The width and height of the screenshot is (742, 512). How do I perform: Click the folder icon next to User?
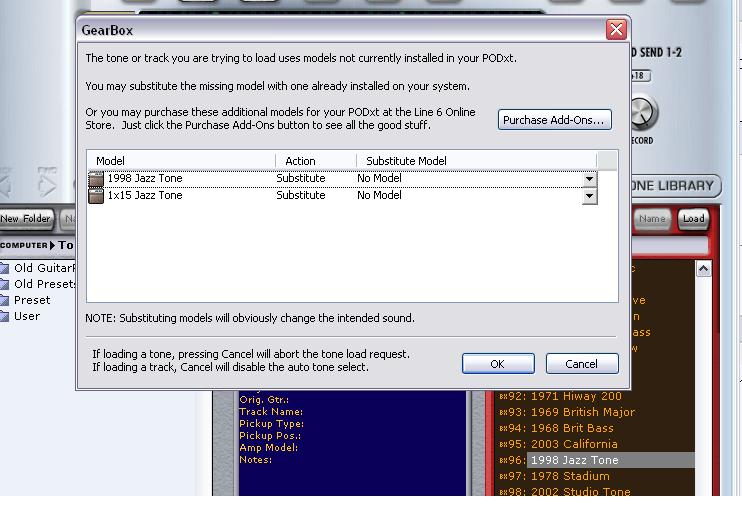coord(4,317)
